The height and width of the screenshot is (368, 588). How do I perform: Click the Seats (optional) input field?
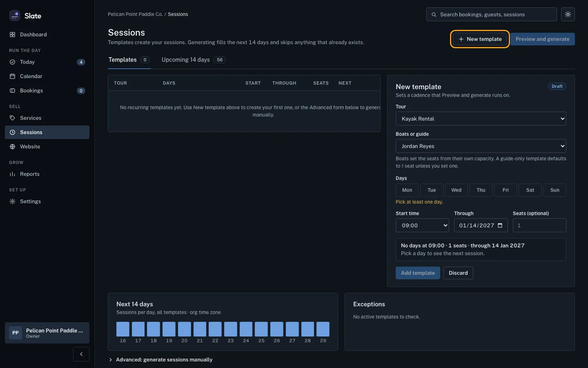tap(539, 225)
